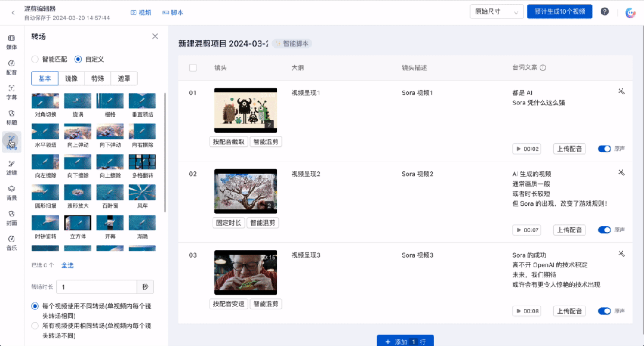Toggle 原声 switch for row 02
644x346 pixels.
604,230
